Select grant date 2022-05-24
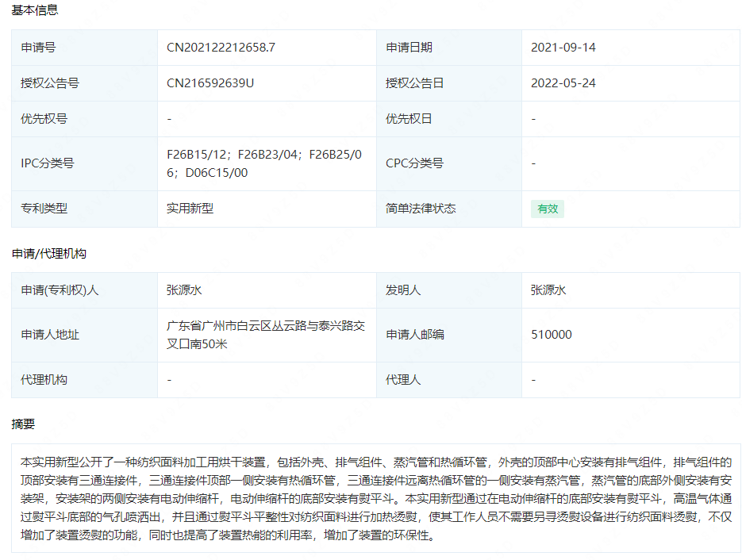The width and height of the screenshot is (742, 560). tap(563, 83)
